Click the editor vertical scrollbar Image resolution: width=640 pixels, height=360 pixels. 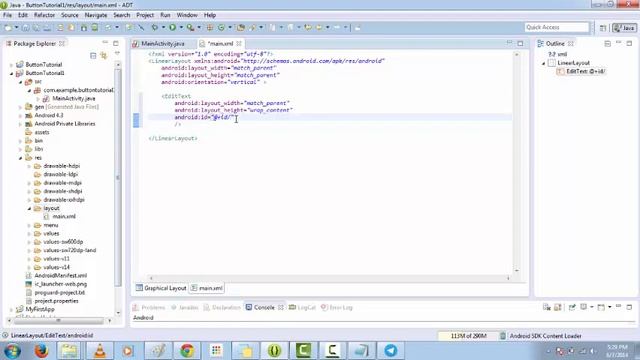[x=517, y=162]
